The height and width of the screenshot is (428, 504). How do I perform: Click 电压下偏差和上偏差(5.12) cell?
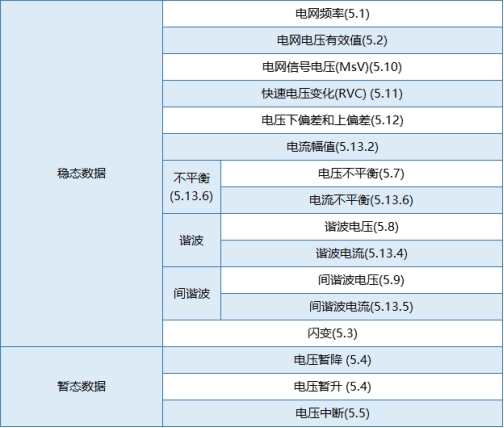click(333, 120)
